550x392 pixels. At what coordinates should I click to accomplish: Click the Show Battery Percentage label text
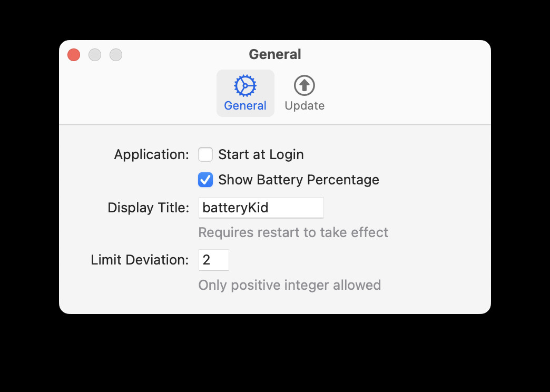point(298,180)
